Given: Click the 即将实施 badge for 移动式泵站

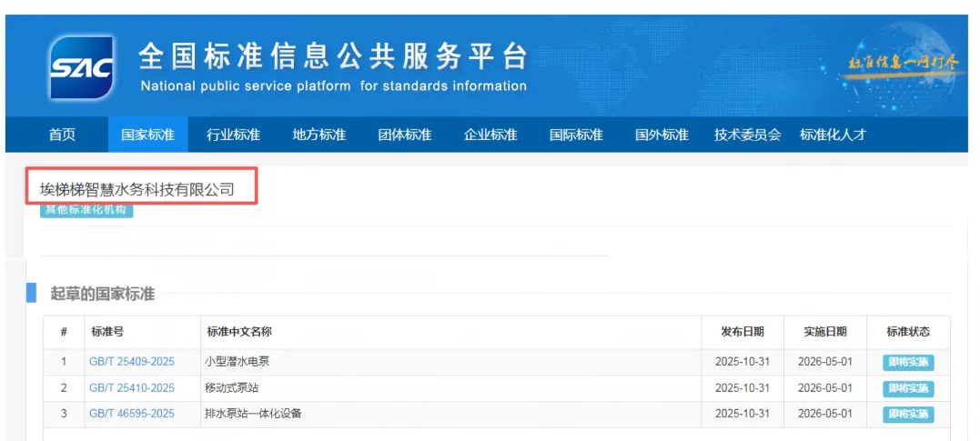Looking at the screenshot, I should point(907,388).
